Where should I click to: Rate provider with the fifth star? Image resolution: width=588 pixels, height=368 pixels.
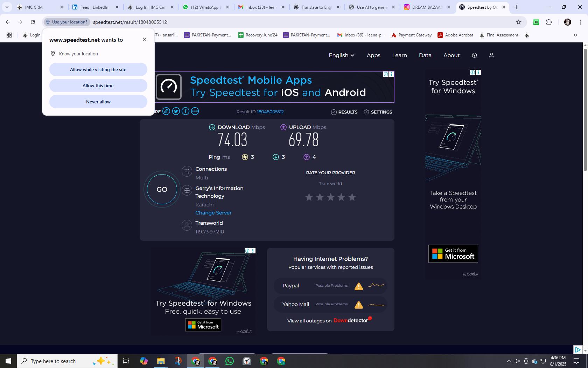(x=352, y=197)
